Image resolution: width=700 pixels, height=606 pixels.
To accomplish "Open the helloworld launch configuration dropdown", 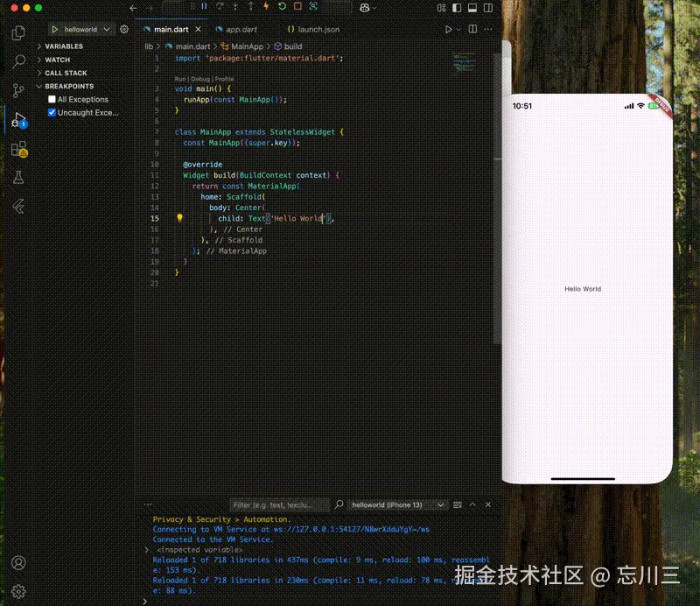I will 87,30.
